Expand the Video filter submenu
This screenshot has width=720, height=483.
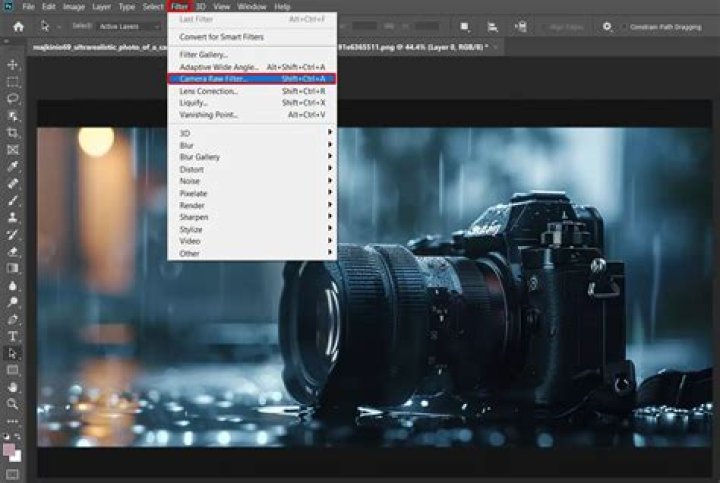(252, 241)
